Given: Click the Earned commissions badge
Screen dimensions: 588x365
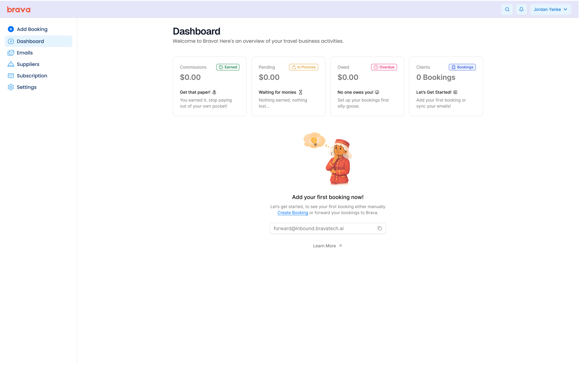Looking at the screenshot, I should point(228,67).
